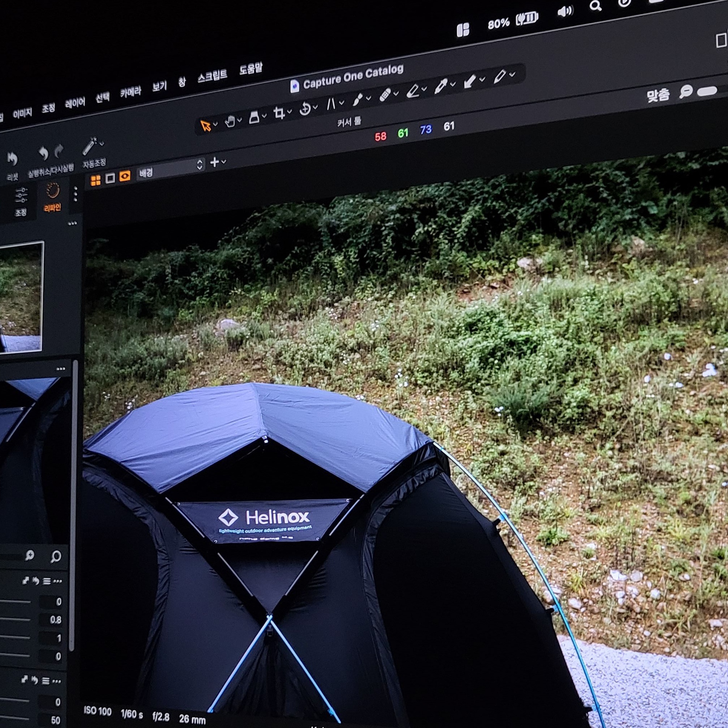Reset the panel containing the 0.8 value
This screenshot has height=728, width=728.
(36, 581)
